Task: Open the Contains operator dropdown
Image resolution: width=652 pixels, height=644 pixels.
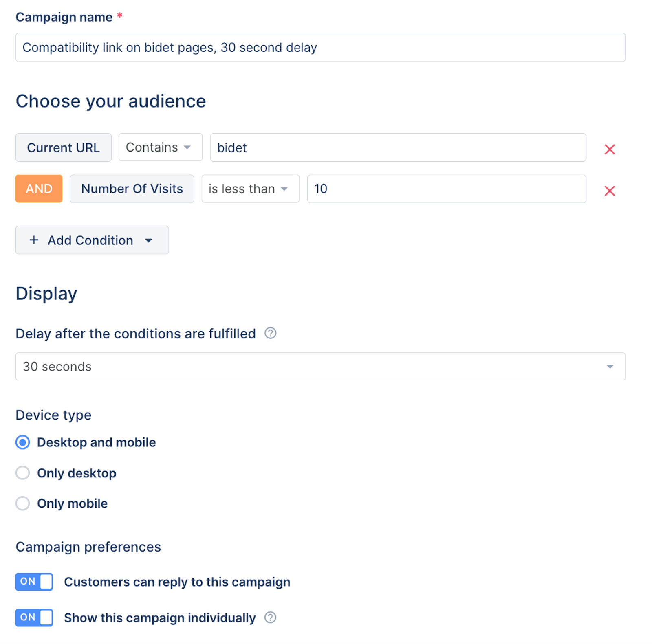Action: point(160,147)
